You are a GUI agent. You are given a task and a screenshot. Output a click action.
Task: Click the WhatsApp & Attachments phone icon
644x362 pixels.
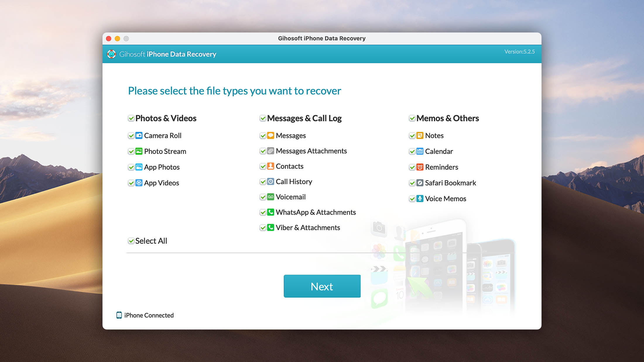[x=270, y=212]
